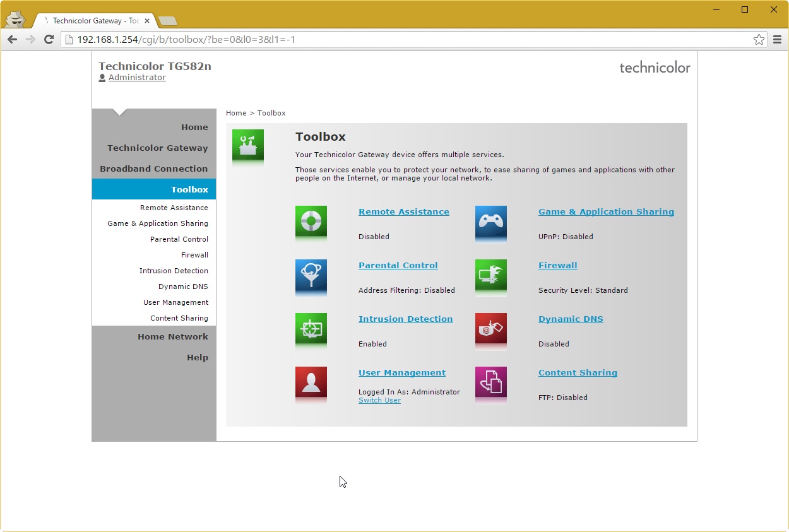Click the Remote Assistance lifebuoy icon

[x=311, y=222]
